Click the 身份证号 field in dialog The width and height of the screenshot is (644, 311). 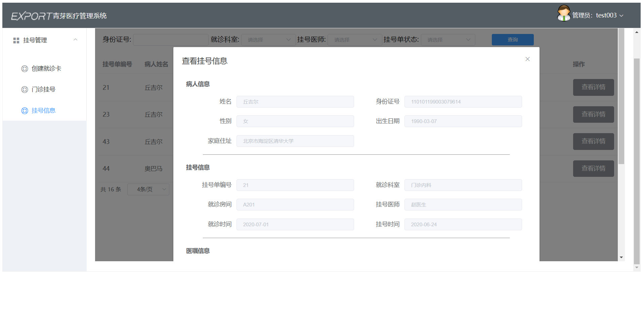tap(463, 102)
